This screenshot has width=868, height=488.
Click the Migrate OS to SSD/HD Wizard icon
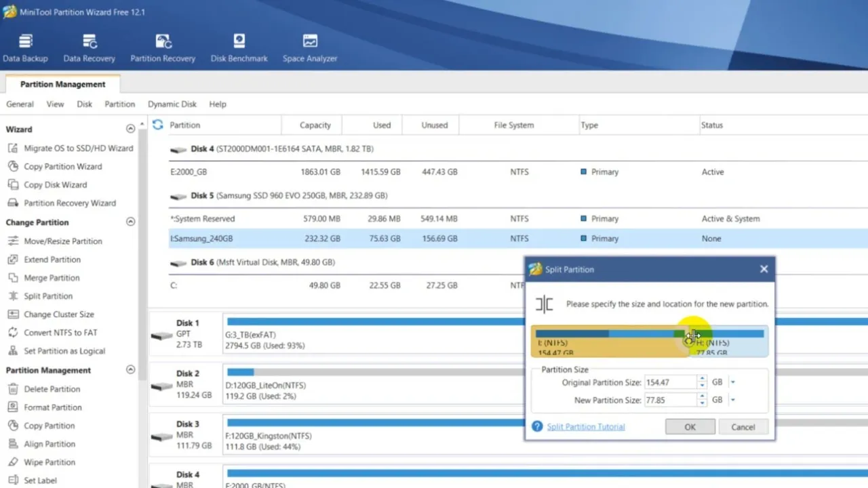click(13, 148)
